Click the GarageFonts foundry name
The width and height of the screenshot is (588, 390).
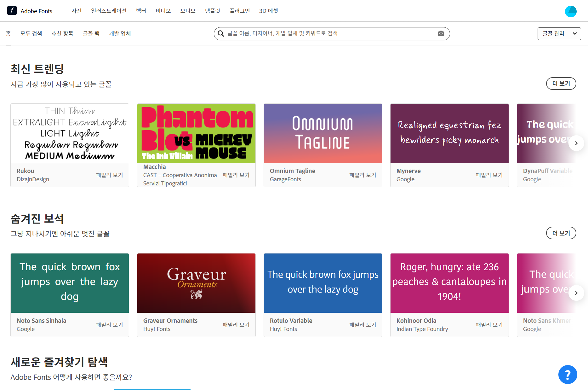[285, 179]
